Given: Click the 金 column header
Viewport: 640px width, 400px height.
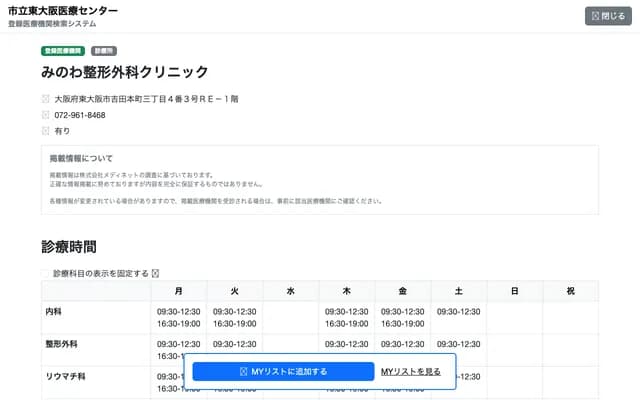Looking at the screenshot, I should click(403, 291).
